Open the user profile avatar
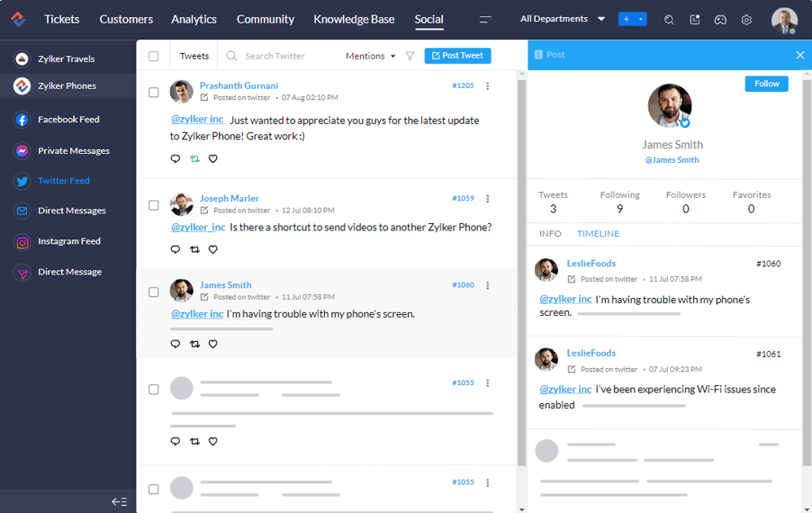Screen dimensions: 812x513 pos(784,20)
